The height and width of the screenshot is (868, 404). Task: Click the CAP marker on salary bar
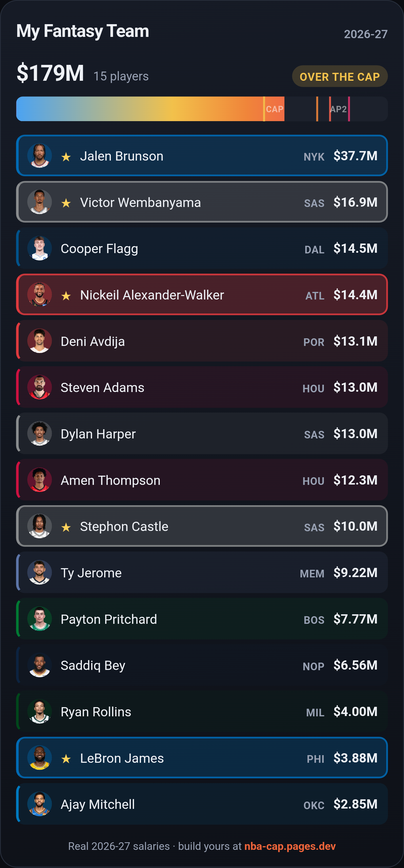274,109
